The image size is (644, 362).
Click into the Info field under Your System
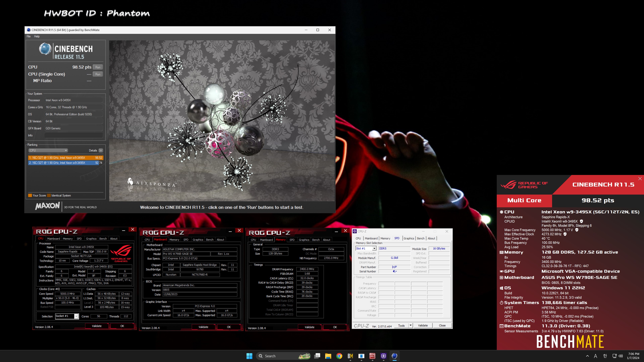[74, 135]
